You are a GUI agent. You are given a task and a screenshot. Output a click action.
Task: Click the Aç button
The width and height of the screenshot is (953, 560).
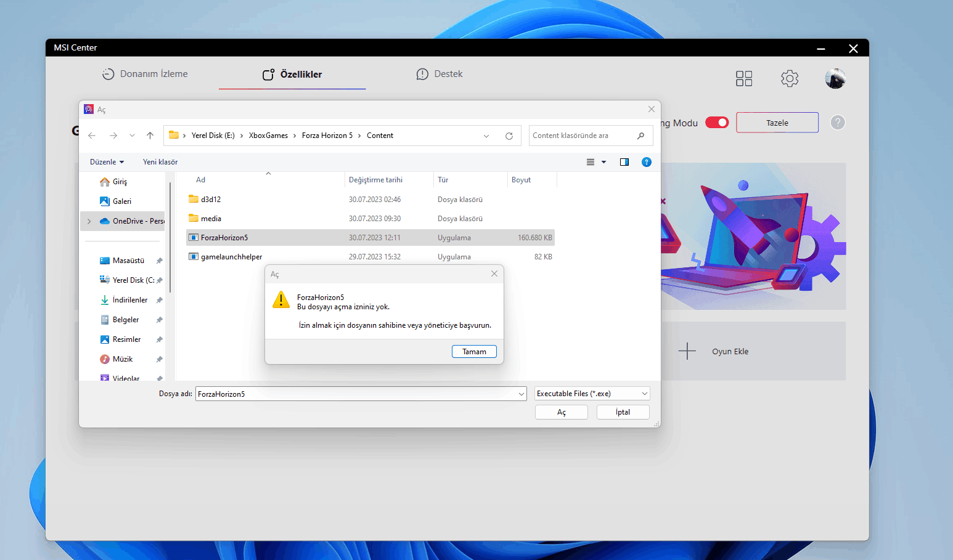(x=562, y=412)
